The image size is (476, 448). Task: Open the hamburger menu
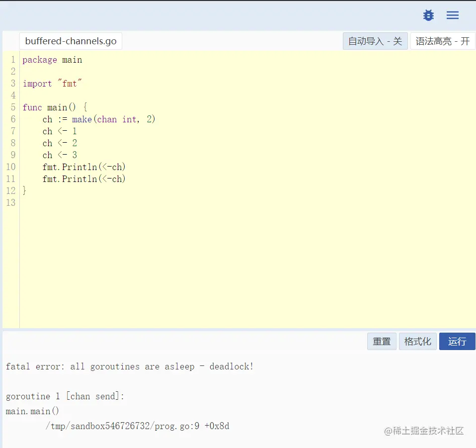pos(452,15)
